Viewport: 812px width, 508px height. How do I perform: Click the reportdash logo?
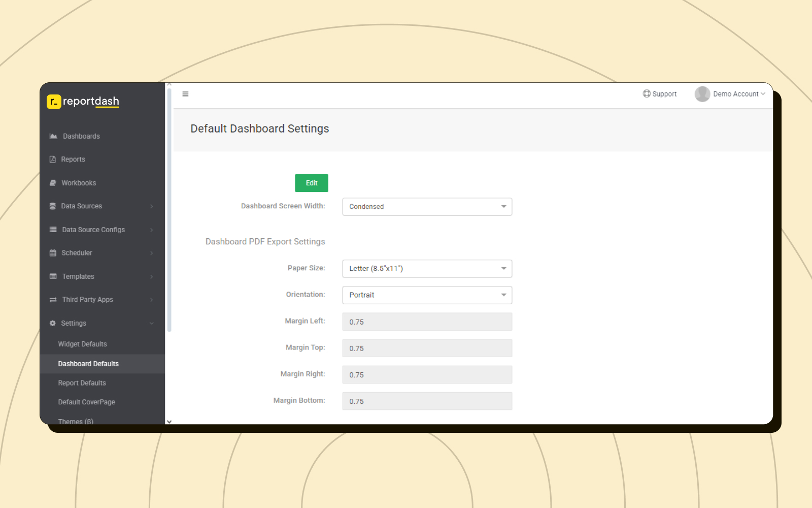pyautogui.click(x=83, y=102)
